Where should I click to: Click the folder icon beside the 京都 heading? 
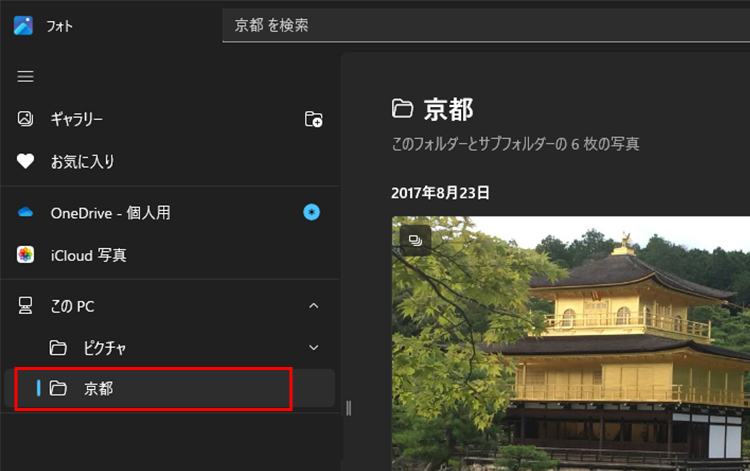pyautogui.click(x=403, y=108)
